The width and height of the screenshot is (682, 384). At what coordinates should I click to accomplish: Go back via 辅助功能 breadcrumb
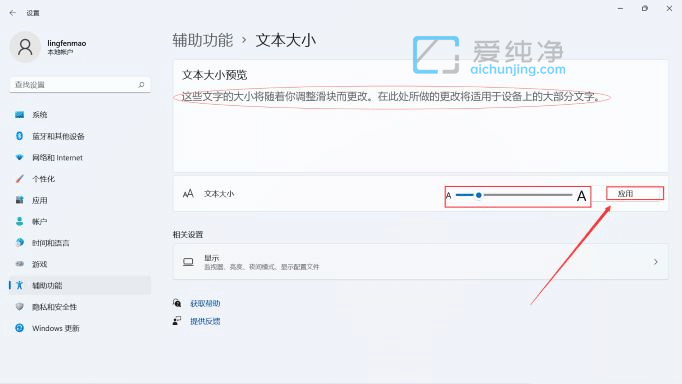click(x=203, y=40)
